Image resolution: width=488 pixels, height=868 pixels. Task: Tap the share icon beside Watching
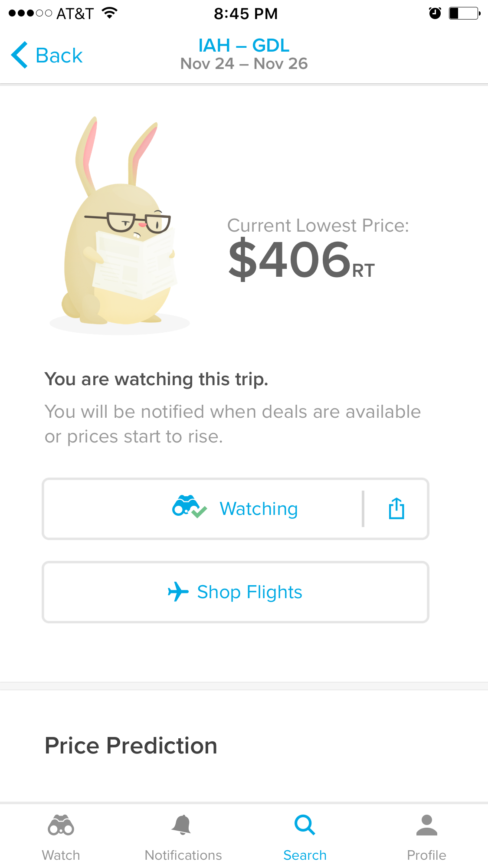[396, 508]
